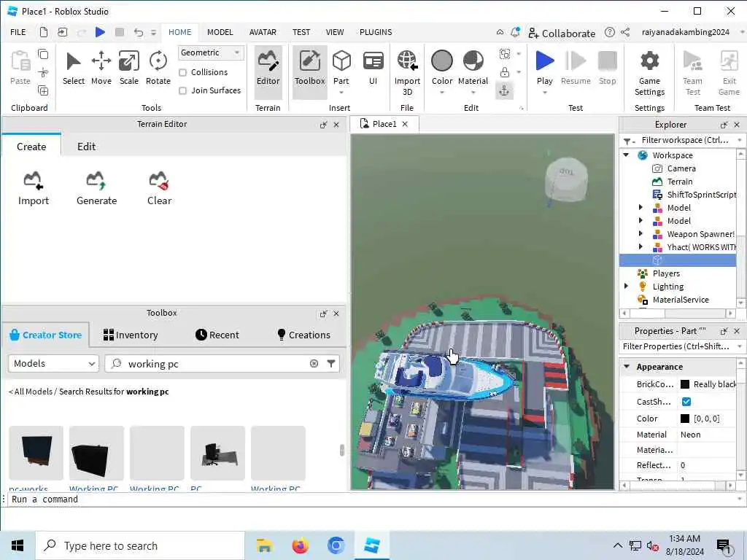747x560 pixels.
Task: Toggle the Anchor button
Action: [504, 90]
